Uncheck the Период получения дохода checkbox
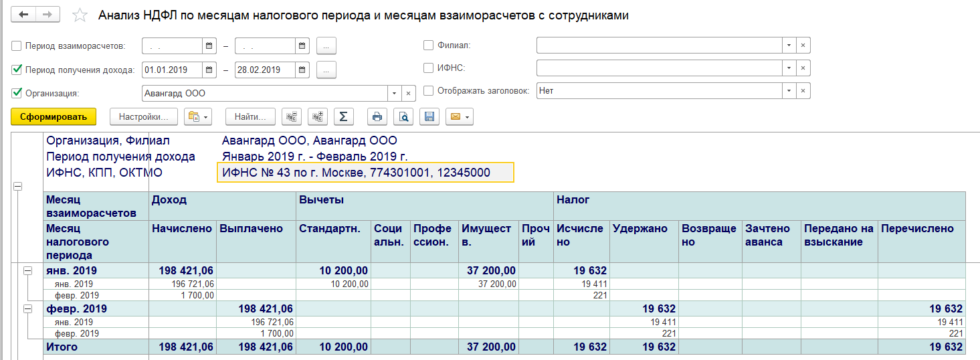The image size is (980, 360). 17,69
